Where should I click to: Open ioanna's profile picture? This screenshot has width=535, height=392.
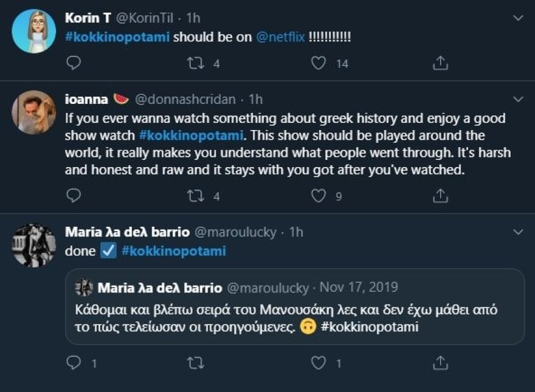coord(34,112)
